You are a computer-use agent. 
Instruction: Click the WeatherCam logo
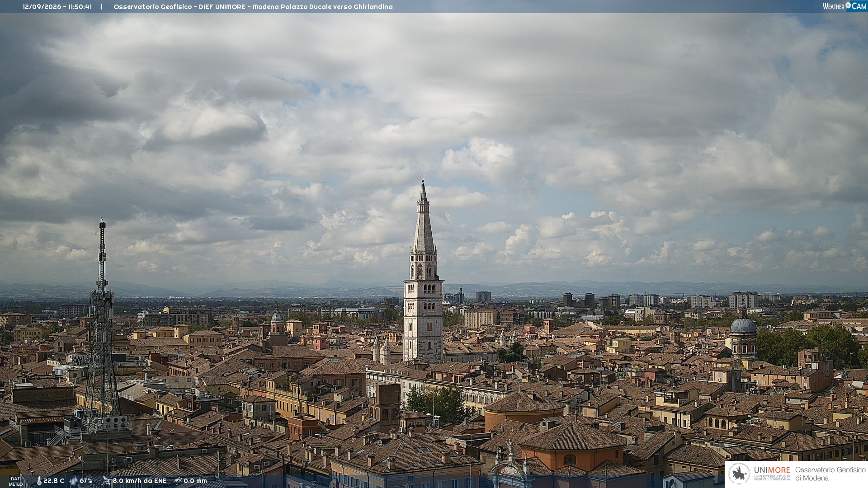pyautogui.click(x=844, y=6)
